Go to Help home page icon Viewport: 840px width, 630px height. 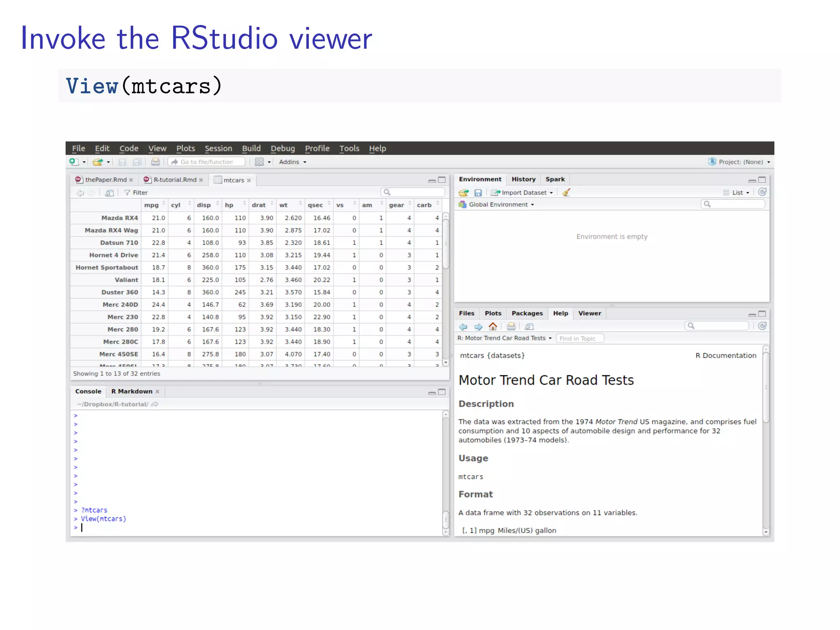pyautogui.click(x=493, y=326)
